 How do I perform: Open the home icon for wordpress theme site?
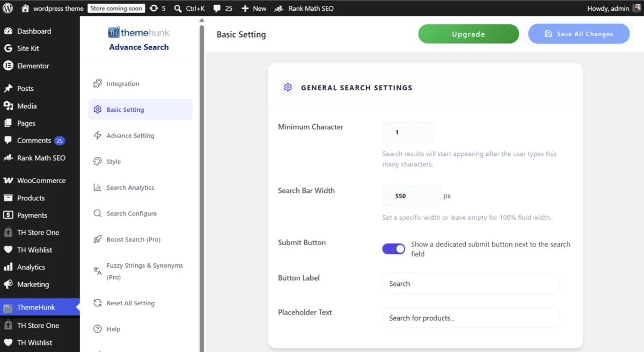point(25,9)
